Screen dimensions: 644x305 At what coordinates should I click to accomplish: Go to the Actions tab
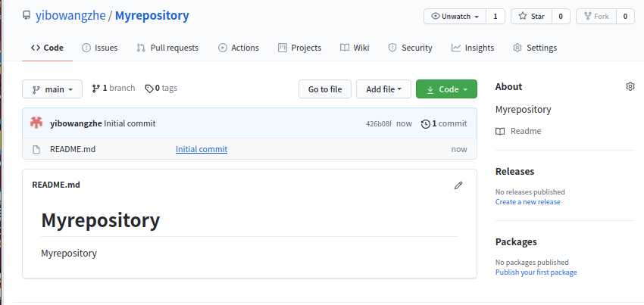239,48
